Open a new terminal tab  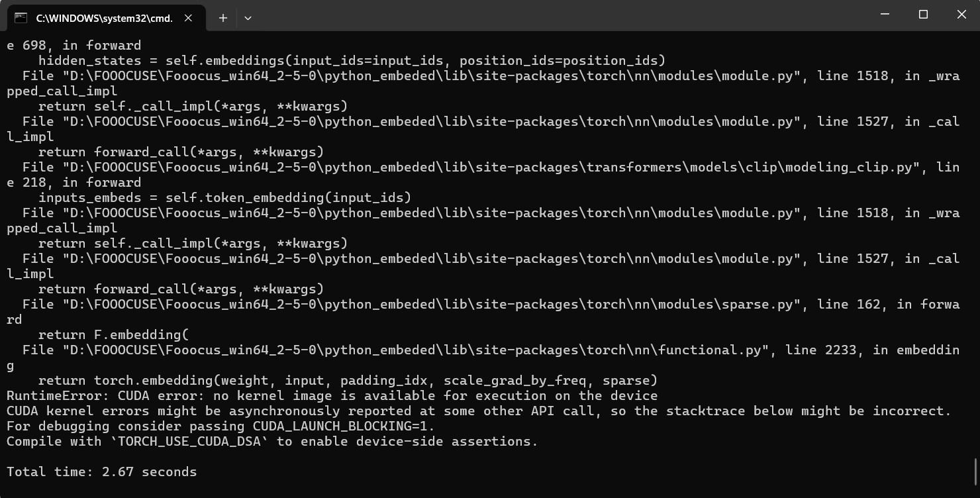tap(223, 18)
